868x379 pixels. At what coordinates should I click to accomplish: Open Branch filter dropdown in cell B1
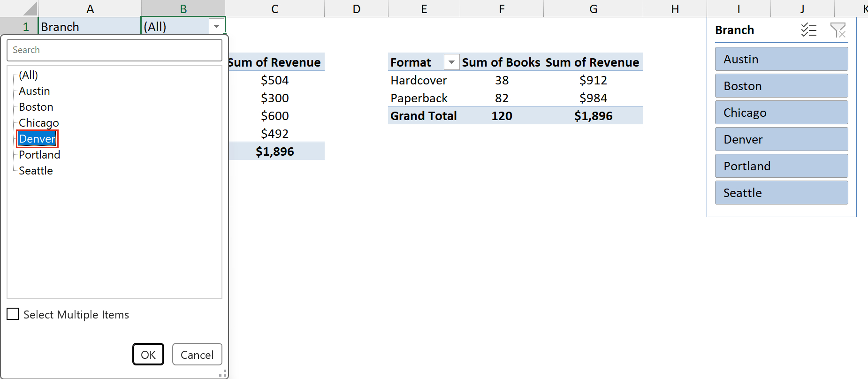[216, 26]
